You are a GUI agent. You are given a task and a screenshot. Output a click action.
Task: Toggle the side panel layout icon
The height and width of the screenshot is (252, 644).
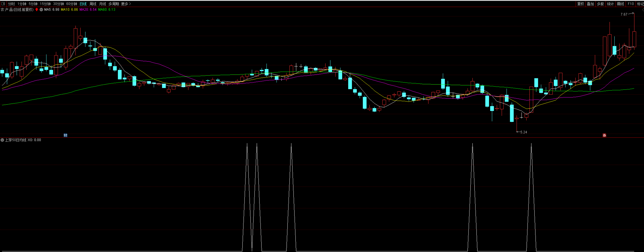pyautogui.click(x=3, y=4)
